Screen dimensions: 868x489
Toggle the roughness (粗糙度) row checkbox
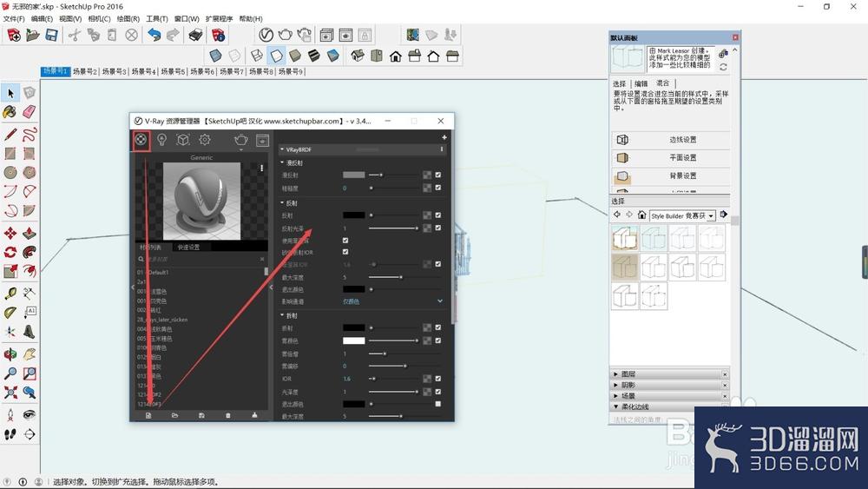point(437,188)
